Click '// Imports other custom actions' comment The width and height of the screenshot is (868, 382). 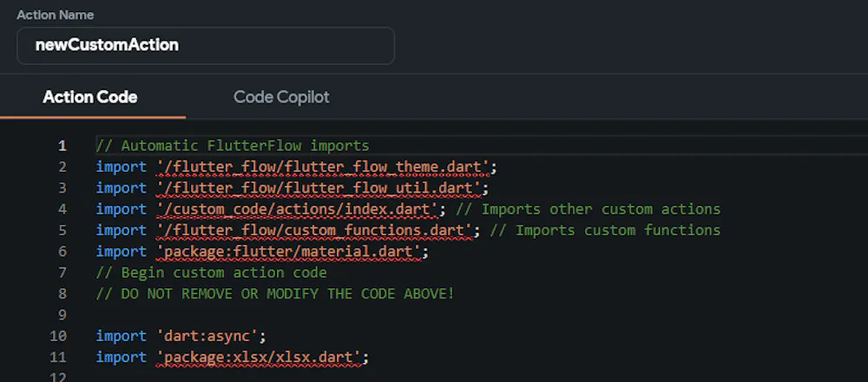point(588,209)
